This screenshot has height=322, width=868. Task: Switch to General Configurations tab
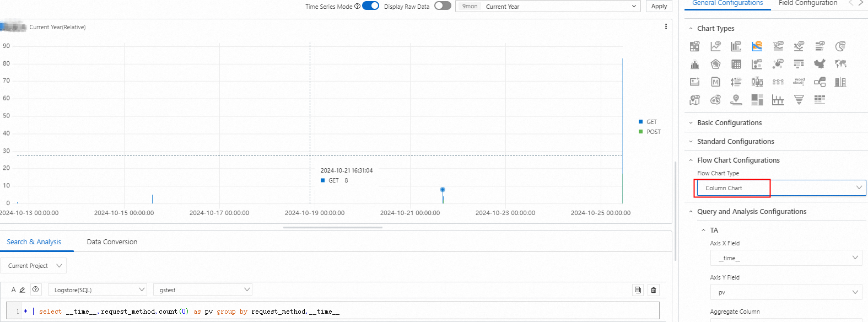(727, 3)
